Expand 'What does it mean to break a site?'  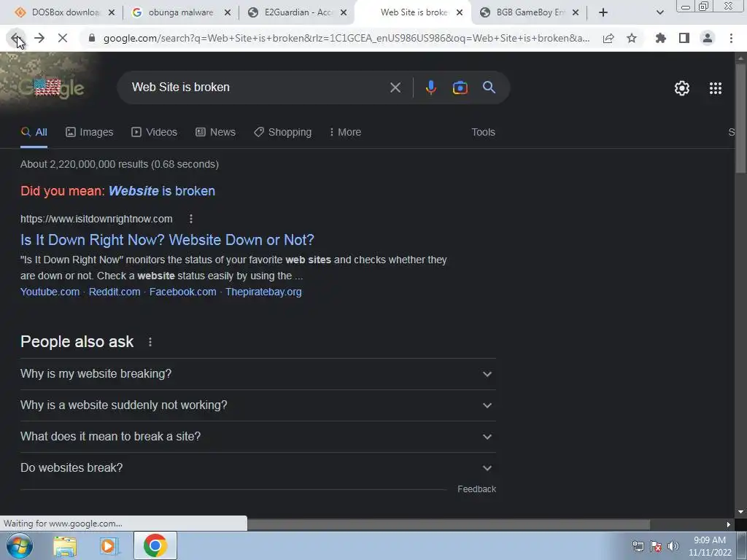pyautogui.click(x=258, y=437)
